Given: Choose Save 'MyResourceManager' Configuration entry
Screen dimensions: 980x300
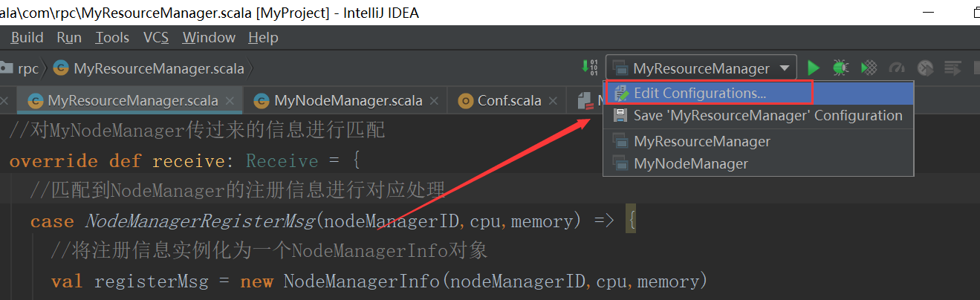Looking at the screenshot, I should [x=768, y=116].
